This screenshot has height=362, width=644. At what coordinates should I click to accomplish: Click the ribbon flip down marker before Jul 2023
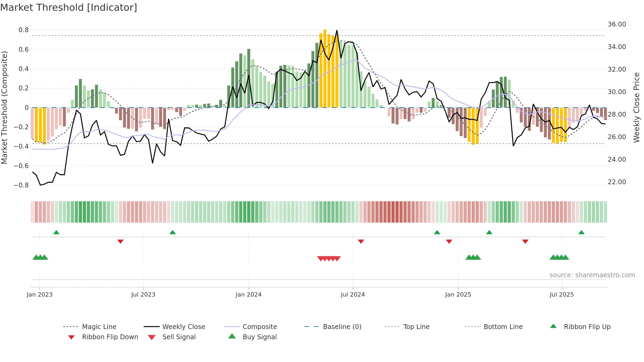(x=120, y=242)
